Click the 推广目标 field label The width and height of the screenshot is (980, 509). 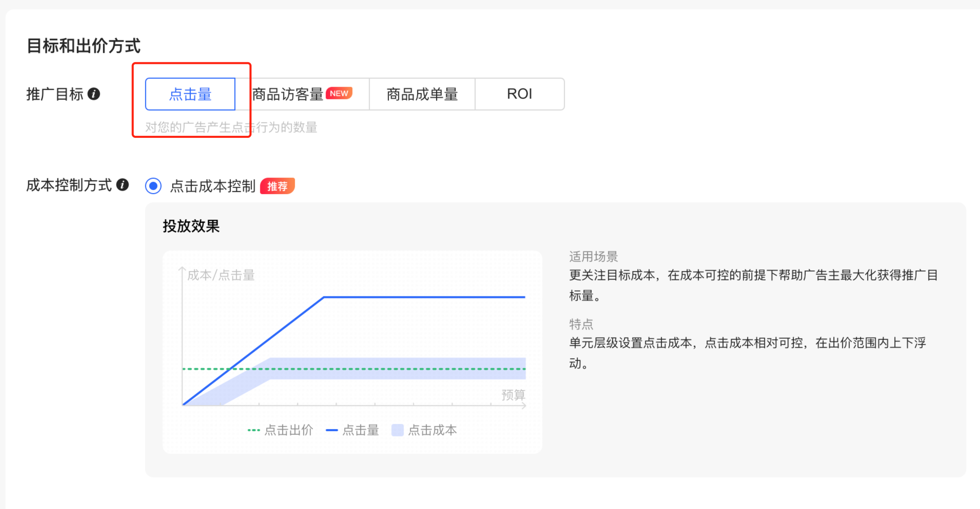click(x=55, y=94)
